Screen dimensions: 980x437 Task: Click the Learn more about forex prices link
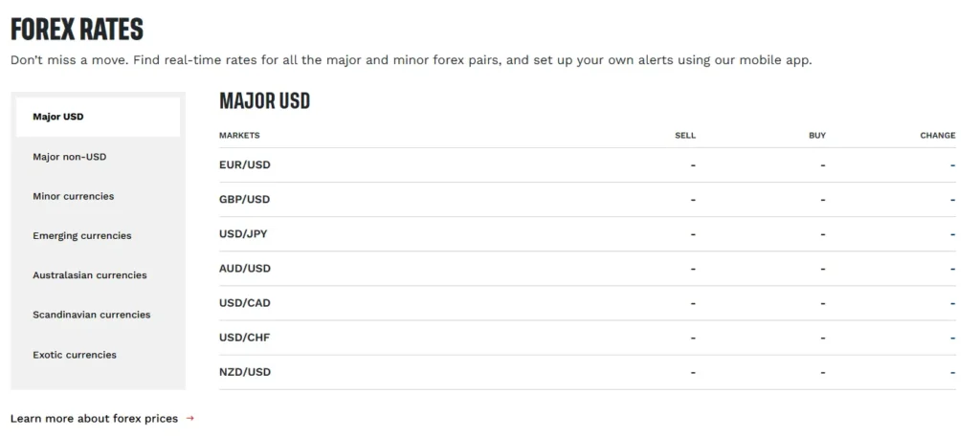tap(94, 419)
